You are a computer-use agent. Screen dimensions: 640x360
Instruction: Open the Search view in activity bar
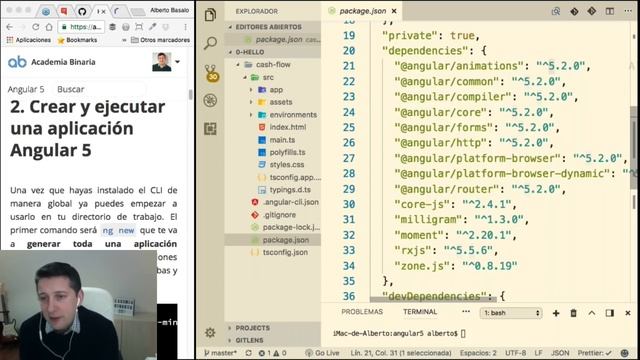[210, 43]
